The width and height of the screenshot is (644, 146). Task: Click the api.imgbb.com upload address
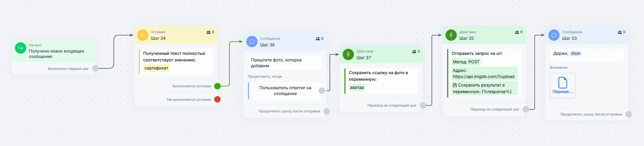pos(484,76)
